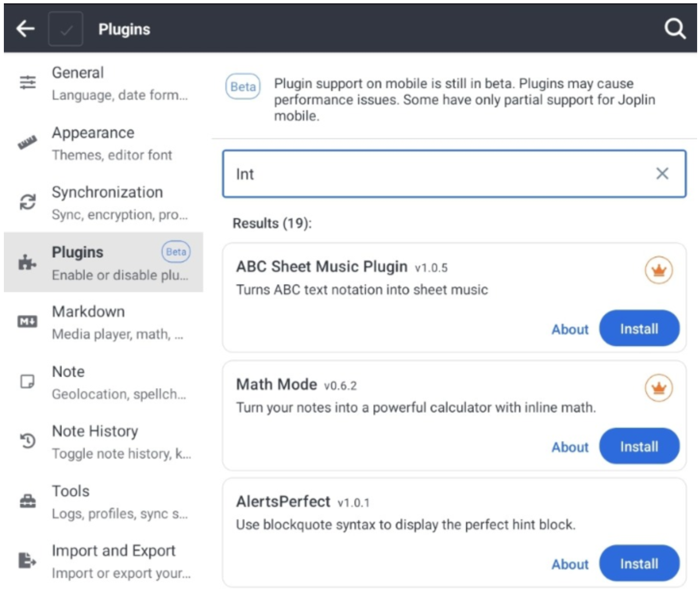Open the General settings section
700x591 pixels.
104,83
